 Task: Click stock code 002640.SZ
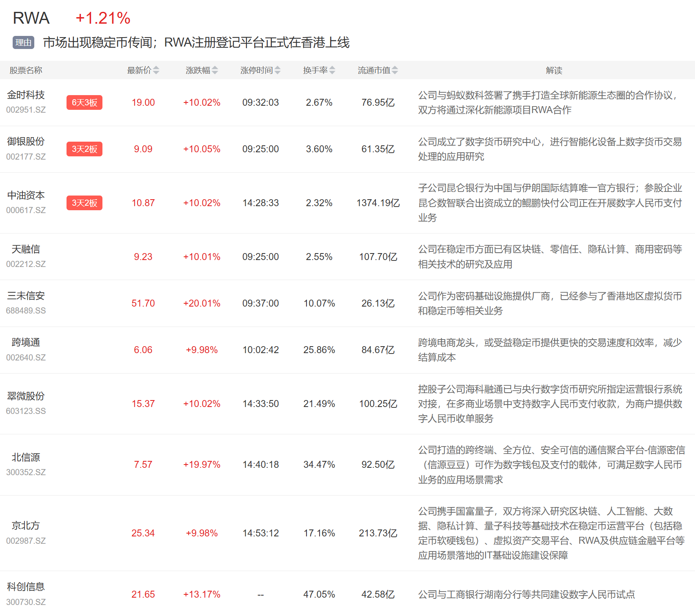[x=26, y=358]
